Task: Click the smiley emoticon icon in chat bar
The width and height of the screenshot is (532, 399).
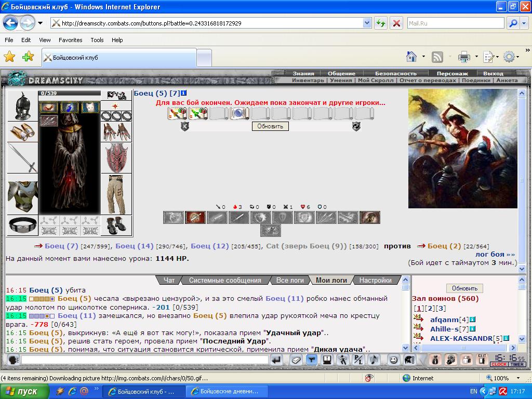Action: click(x=394, y=360)
